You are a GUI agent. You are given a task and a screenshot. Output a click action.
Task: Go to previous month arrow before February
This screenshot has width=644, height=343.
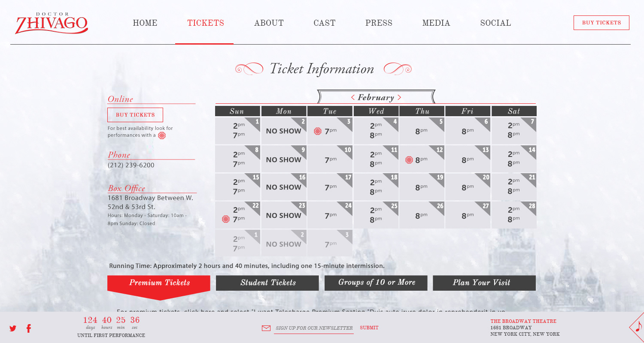click(x=353, y=98)
